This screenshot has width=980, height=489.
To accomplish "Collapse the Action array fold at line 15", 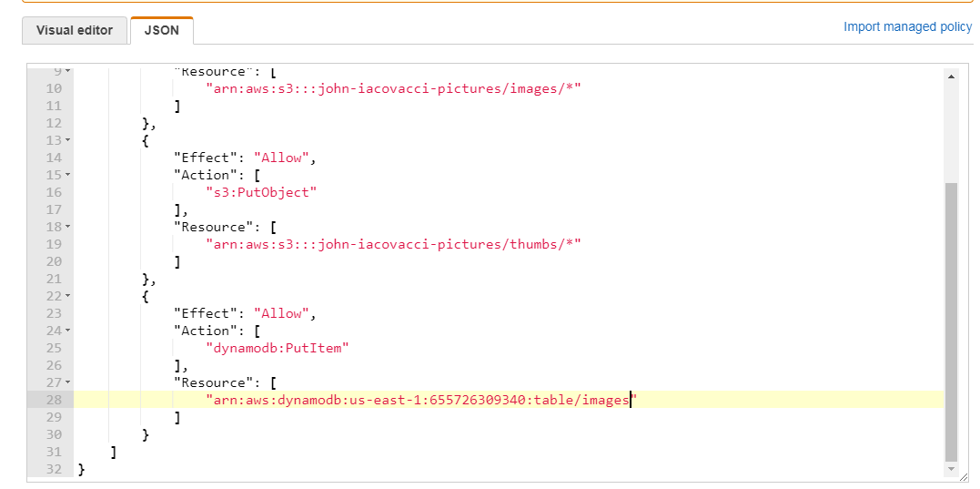I will 67,175.
